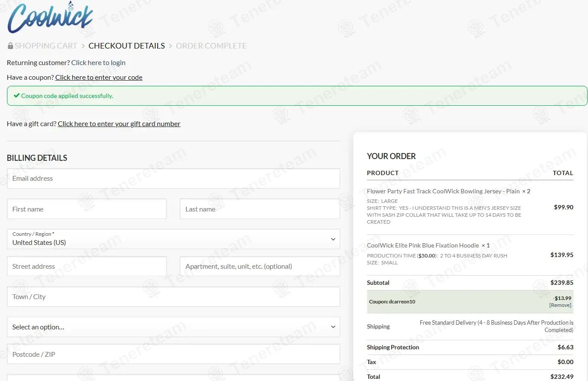Image resolution: width=588 pixels, height=381 pixels.
Task: Select the Checkout Details breadcrumb step
Action: 127,46
